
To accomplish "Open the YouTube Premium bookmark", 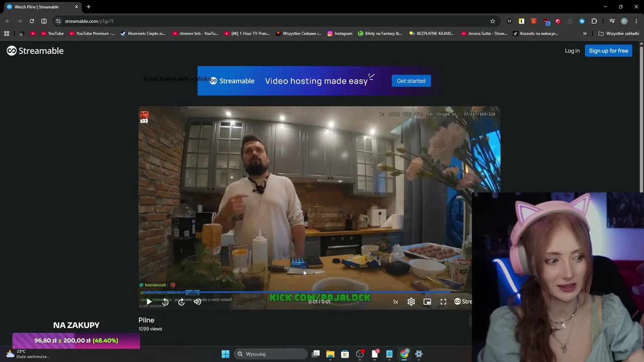I will [92, 34].
